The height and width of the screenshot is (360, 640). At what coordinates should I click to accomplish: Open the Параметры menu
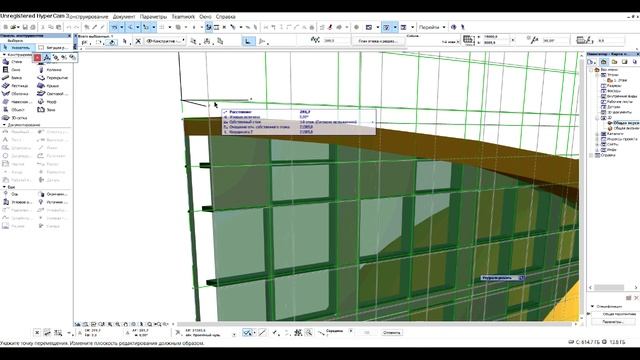coord(153,17)
